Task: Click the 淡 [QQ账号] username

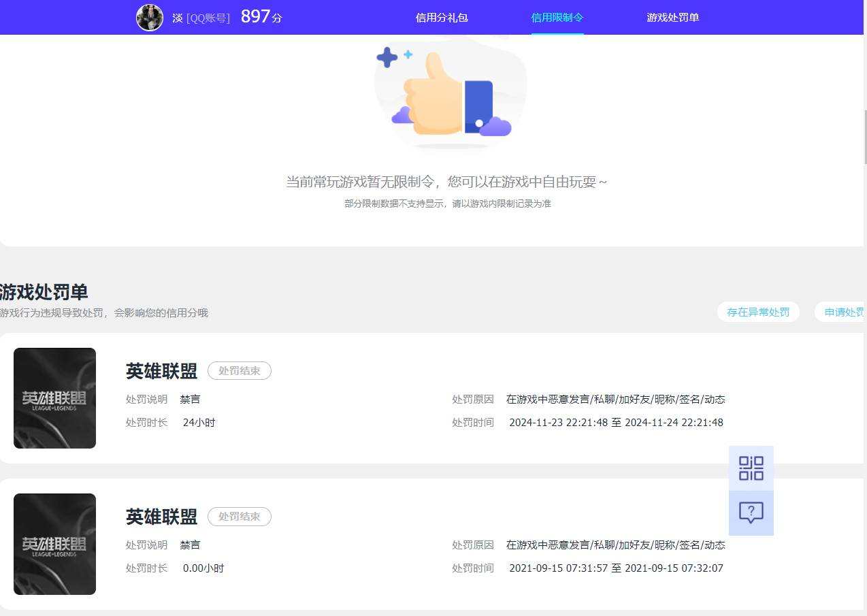Action: pos(201,18)
